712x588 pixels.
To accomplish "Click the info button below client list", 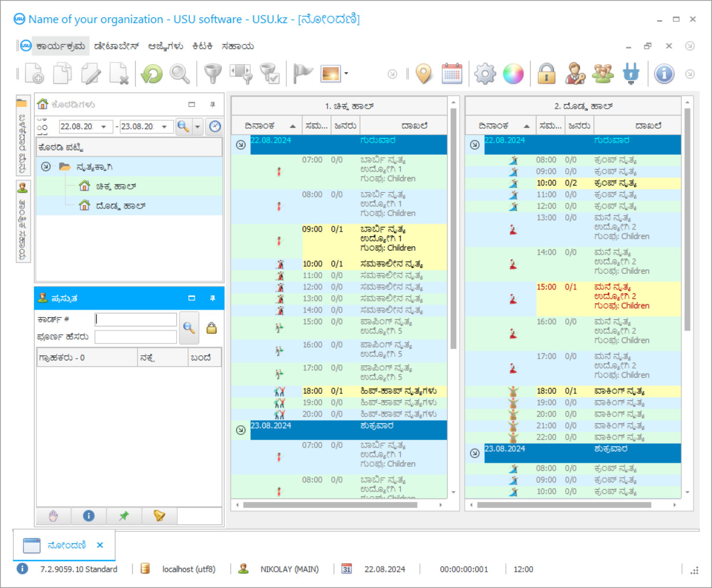I will click(89, 516).
